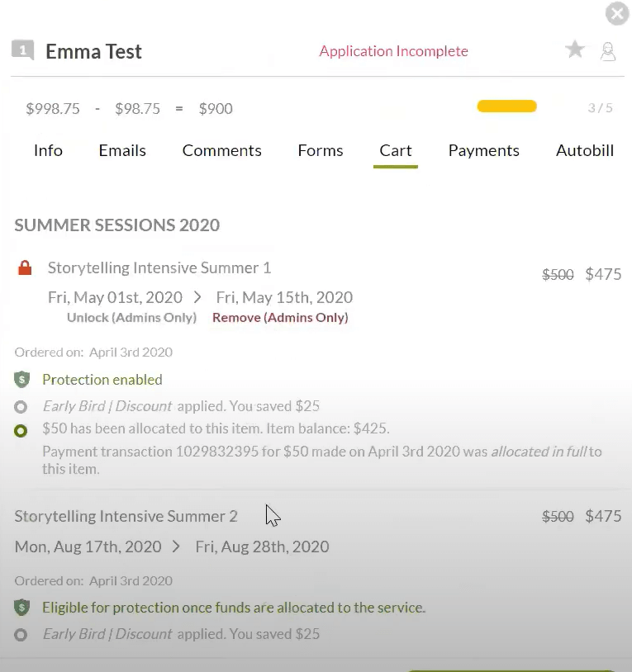
Task: Open the Autobill tab
Action: (x=584, y=150)
